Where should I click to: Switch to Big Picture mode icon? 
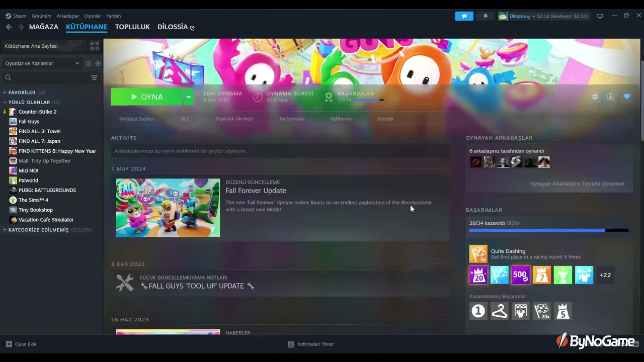coord(600,16)
